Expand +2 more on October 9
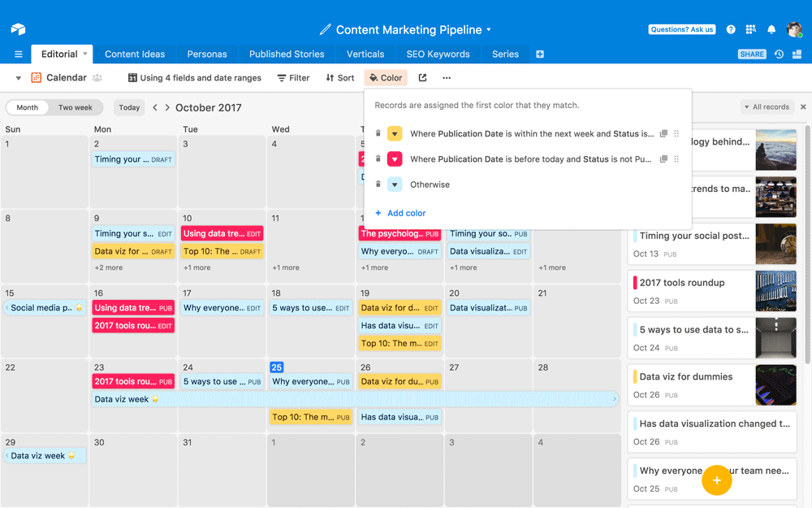Viewport: 812px width, 508px height. (x=109, y=267)
